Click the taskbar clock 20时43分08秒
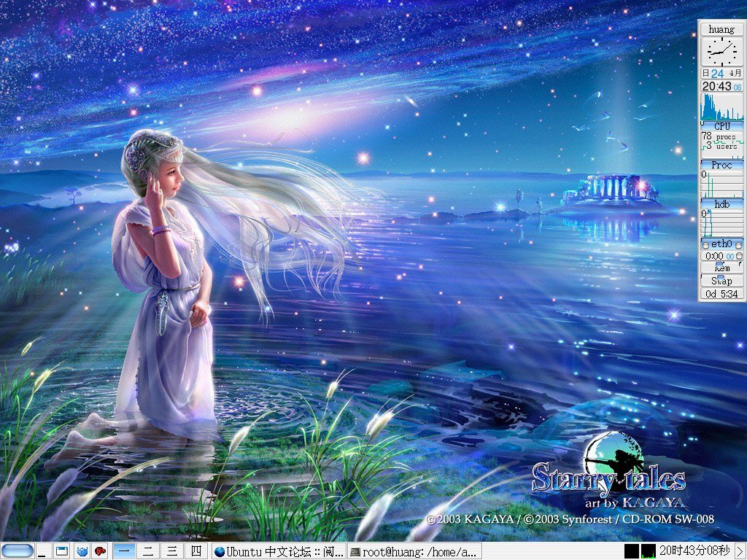 click(x=694, y=551)
